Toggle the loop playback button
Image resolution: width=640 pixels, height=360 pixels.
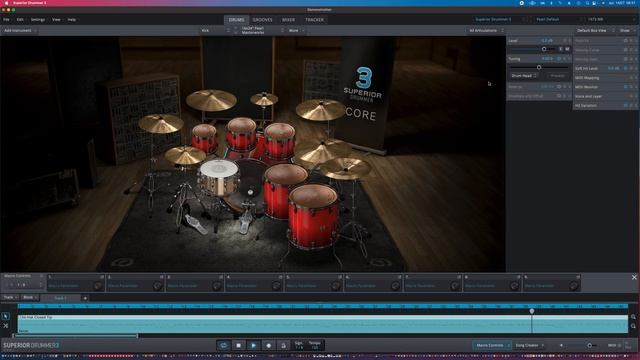[224, 345]
